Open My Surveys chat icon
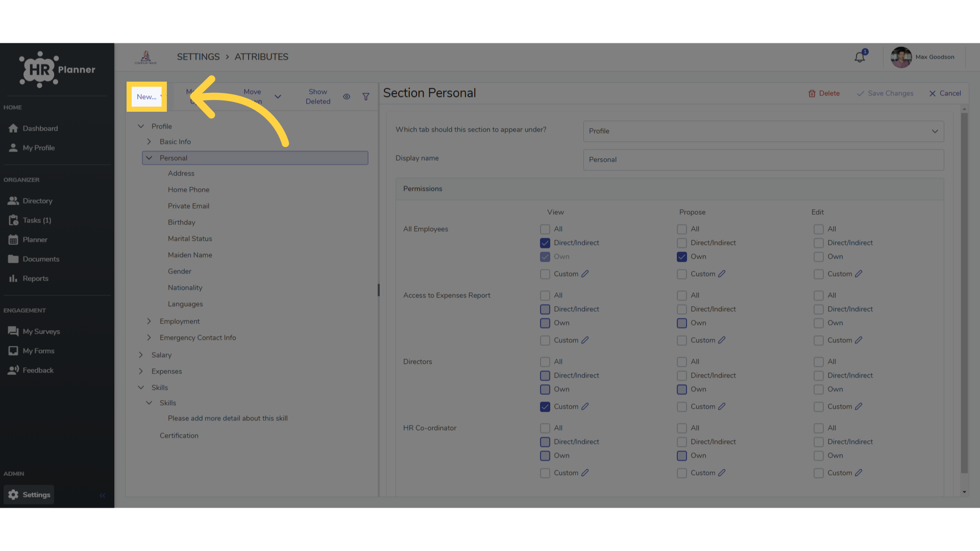Image resolution: width=980 pixels, height=551 pixels. click(x=13, y=332)
